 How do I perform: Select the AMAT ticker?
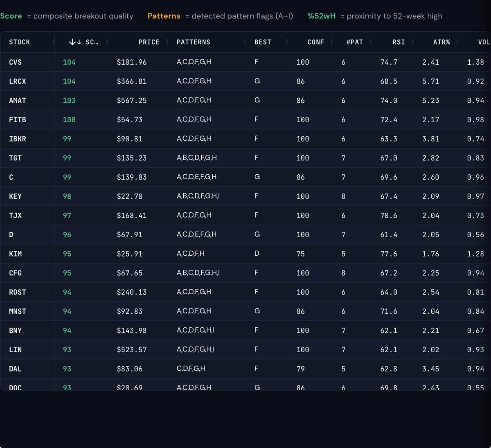[18, 101]
